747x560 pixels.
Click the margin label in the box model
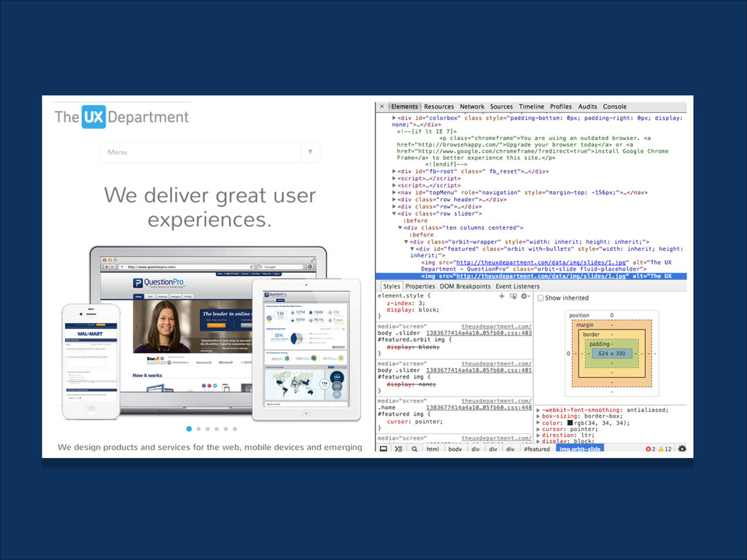tap(584, 324)
